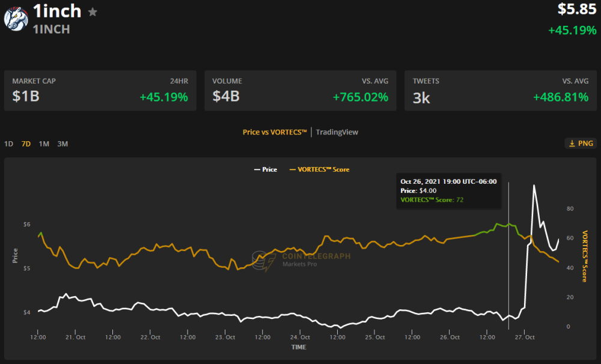The width and height of the screenshot is (601, 364).
Task: Click the Tweets 3k card
Action: pyautogui.click(x=501, y=91)
